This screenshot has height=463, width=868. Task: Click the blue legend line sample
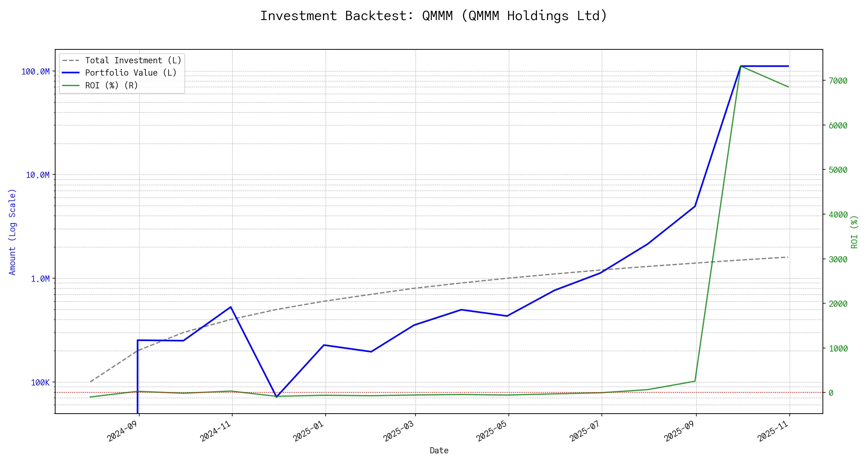click(71, 73)
